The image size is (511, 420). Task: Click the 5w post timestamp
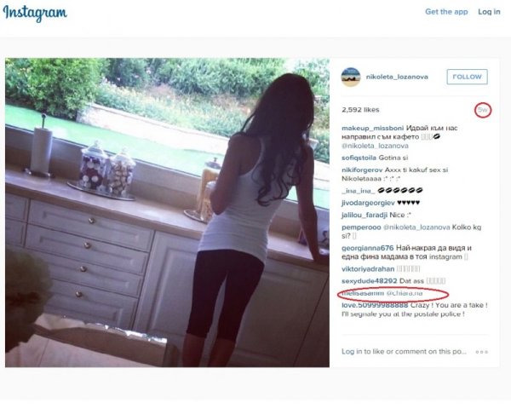coord(483,110)
